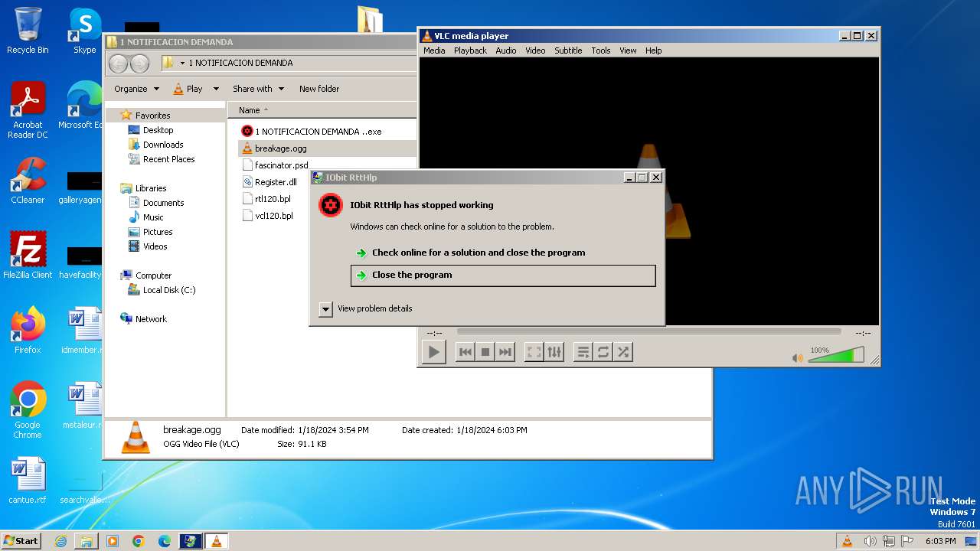980x551 pixels.
Task: Select 1 NOTIFICACION DEMANDA ..exe file
Action: coord(311,132)
